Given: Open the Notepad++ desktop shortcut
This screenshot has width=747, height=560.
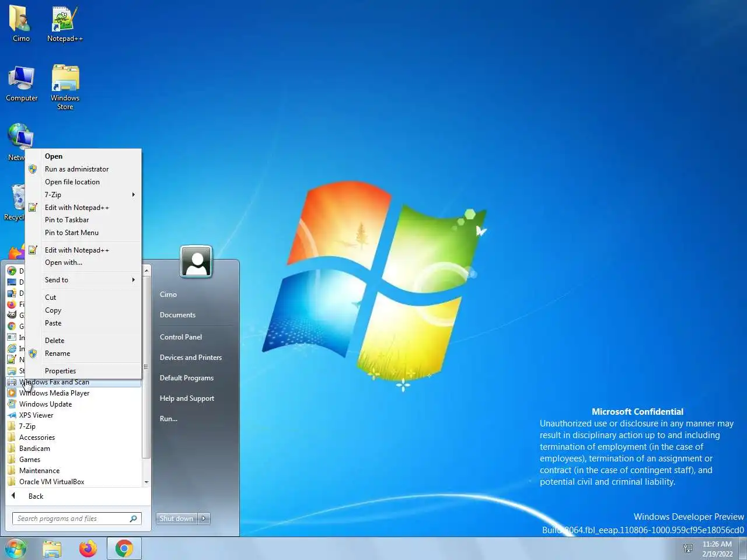Looking at the screenshot, I should pos(65,23).
